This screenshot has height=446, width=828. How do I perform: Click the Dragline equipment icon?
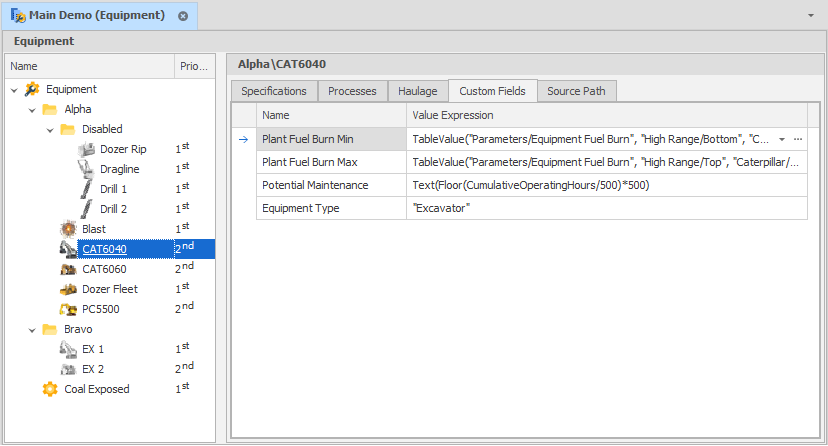tap(87, 169)
